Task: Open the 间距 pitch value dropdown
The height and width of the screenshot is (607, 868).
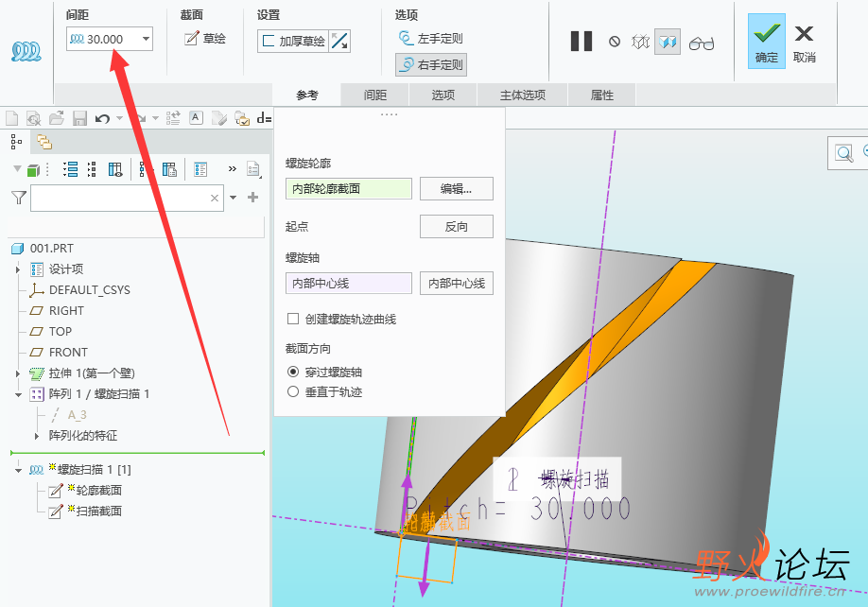Action: (x=146, y=39)
